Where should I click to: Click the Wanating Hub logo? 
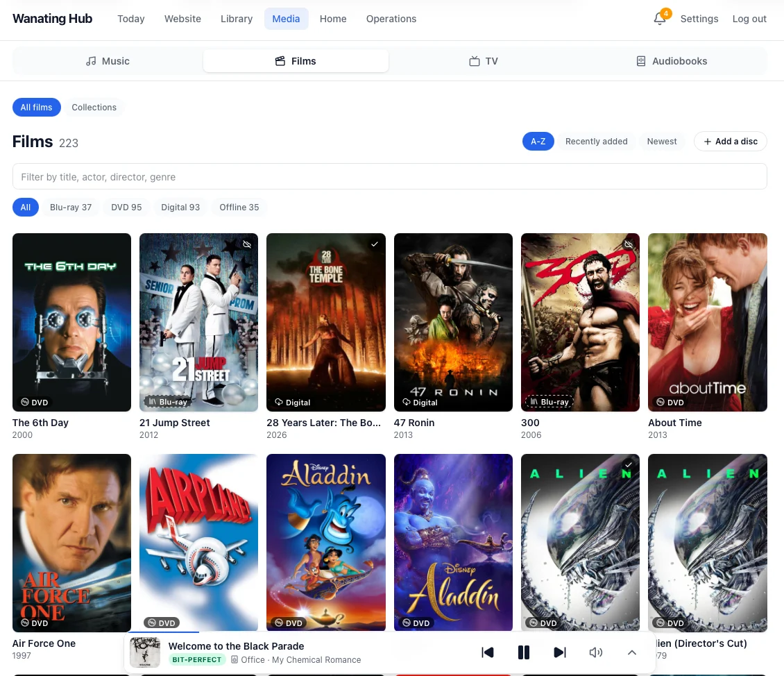pyautogui.click(x=53, y=19)
